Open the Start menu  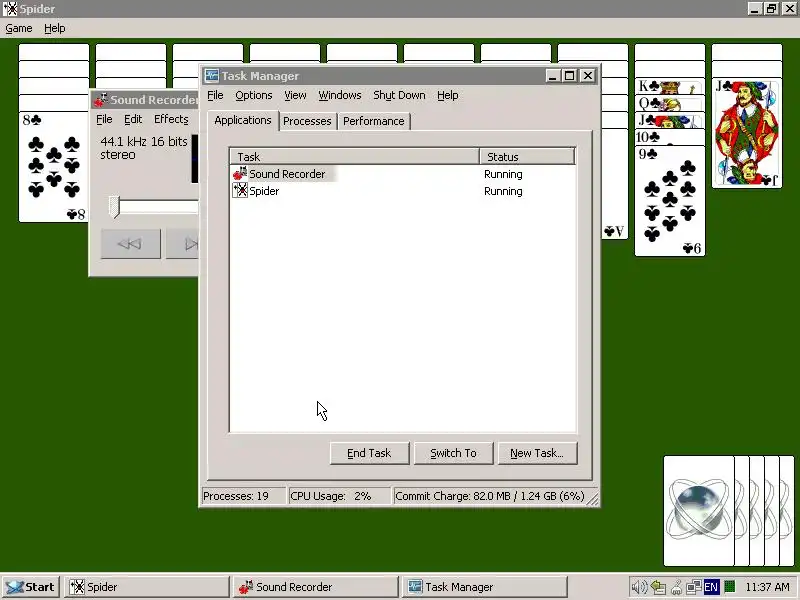pyautogui.click(x=31, y=587)
